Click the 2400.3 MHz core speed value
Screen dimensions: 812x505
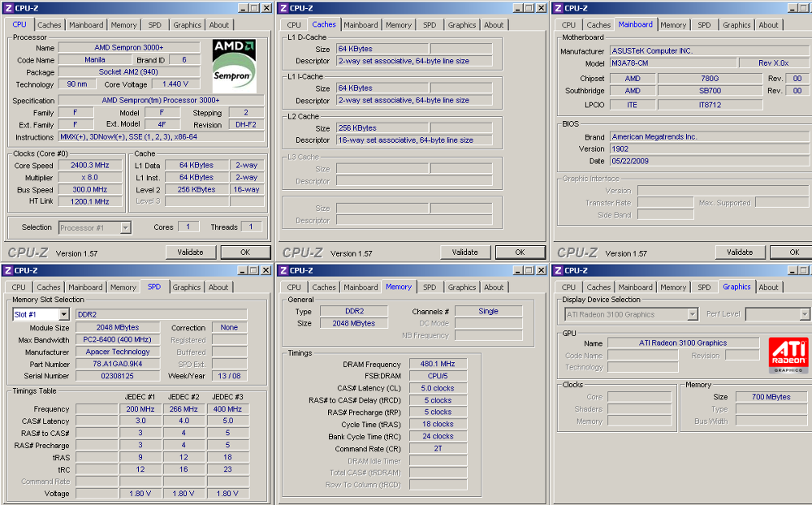[x=90, y=166]
